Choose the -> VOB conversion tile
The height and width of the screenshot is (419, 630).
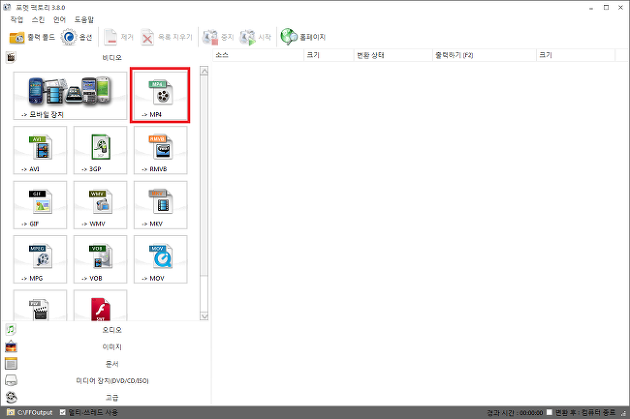tap(100, 260)
